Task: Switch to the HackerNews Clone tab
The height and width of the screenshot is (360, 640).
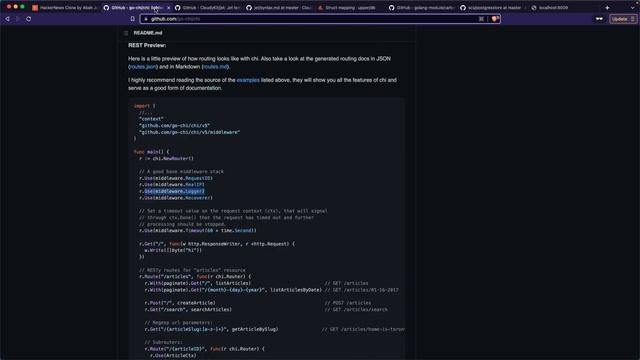Action: pos(65,8)
